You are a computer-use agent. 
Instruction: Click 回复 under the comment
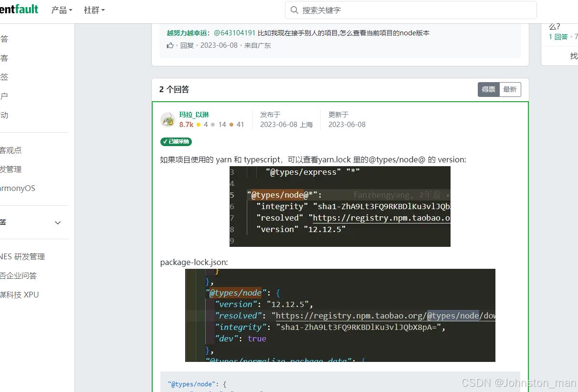point(187,46)
